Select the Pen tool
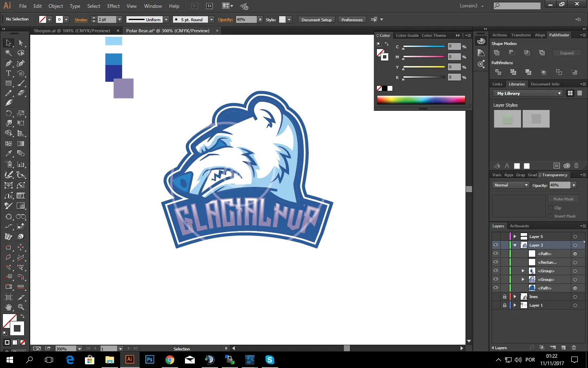The width and height of the screenshot is (588, 368). [8, 63]
